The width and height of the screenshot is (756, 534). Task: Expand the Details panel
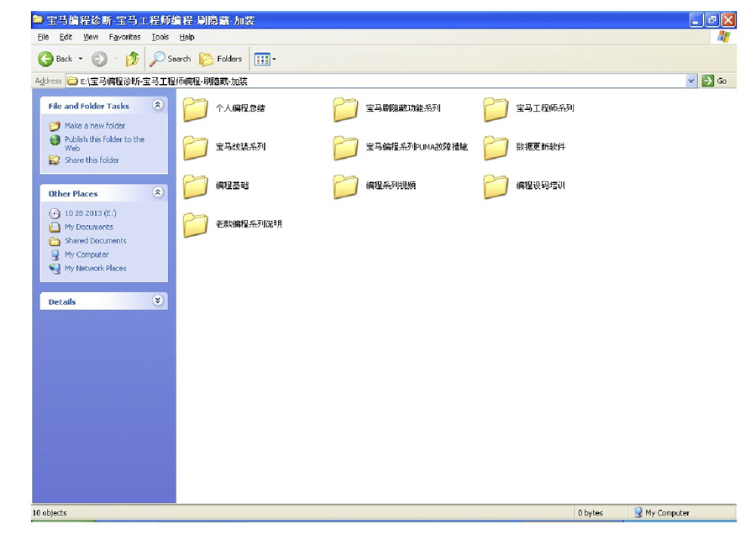[158, 301]
